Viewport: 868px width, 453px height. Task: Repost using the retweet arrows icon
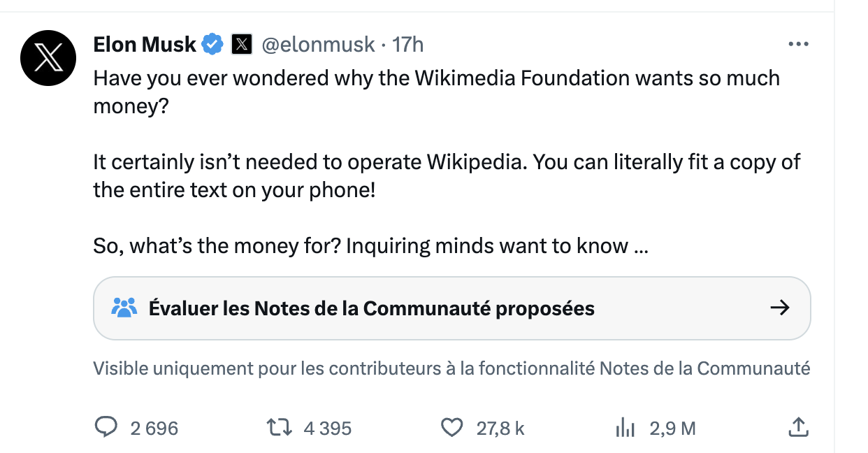pos(280,427)
